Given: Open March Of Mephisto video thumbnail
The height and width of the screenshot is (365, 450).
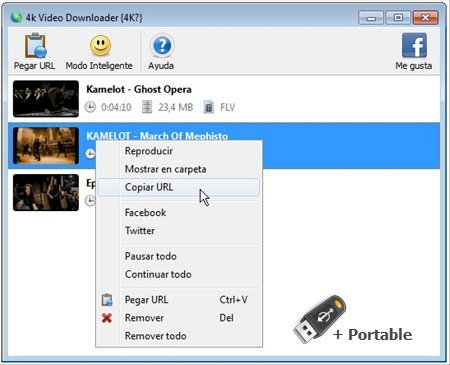Looking at the screenshot, I should click(46, 146).
